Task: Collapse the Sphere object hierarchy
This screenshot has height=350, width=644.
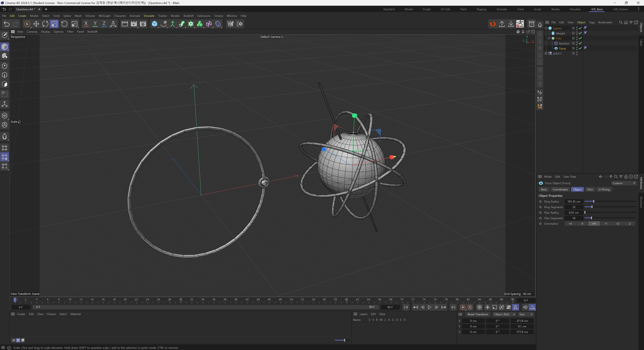Action: pyautogui.click(x=546, y=28)
